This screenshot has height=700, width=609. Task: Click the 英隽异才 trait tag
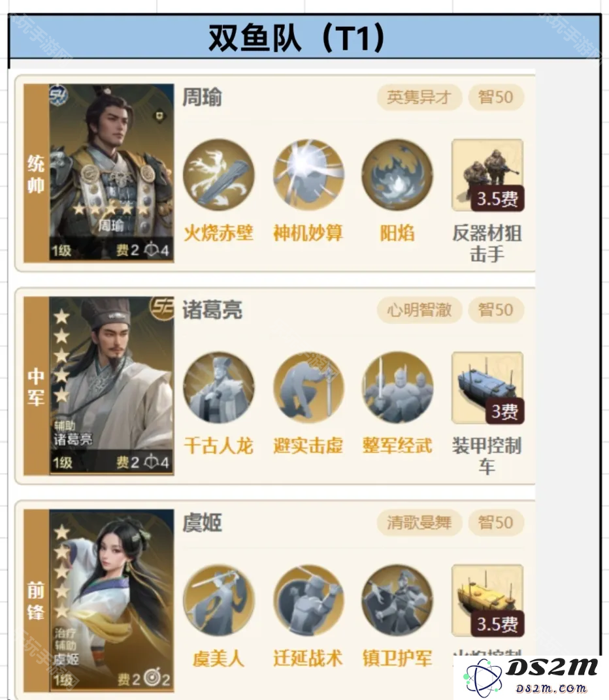click(x=419, y=97)
